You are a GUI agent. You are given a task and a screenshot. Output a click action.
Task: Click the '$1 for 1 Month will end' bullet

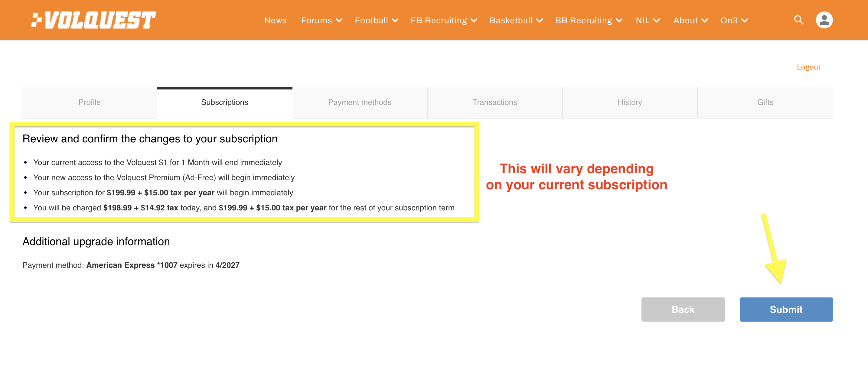tap(157, 163)
